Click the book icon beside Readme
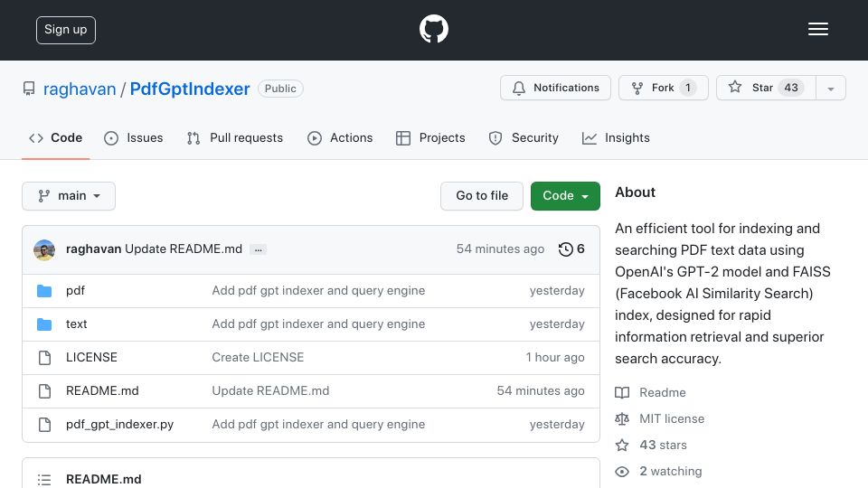The height and width of the screenshot is (488, 868). click(x=622, y=392)
